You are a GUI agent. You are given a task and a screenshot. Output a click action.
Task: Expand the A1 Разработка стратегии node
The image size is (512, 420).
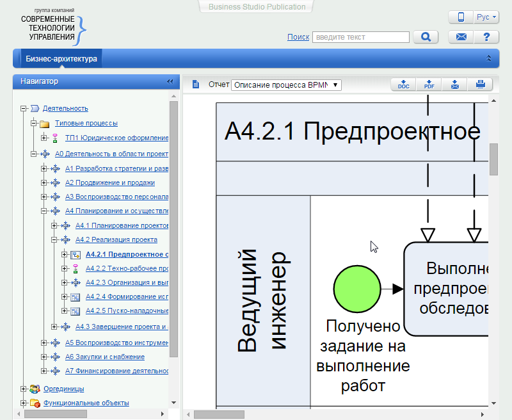[x=44, y=168]
